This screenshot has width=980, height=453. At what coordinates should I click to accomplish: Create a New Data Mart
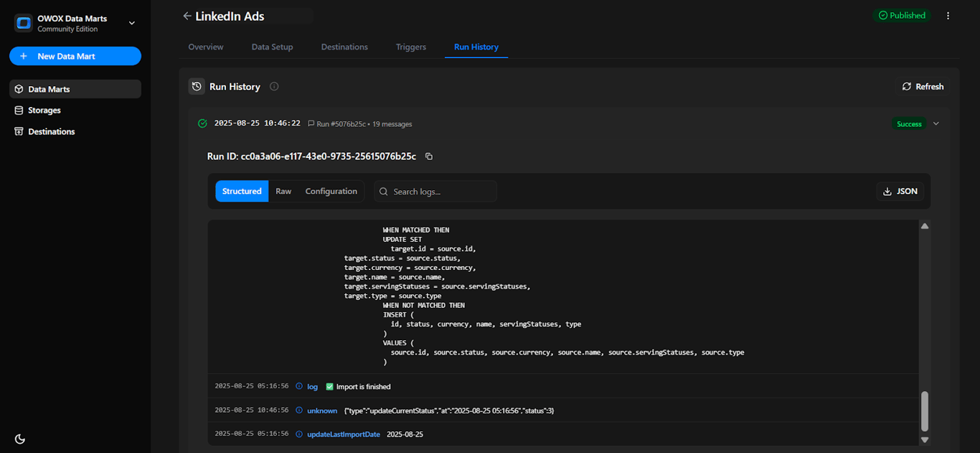75,56
